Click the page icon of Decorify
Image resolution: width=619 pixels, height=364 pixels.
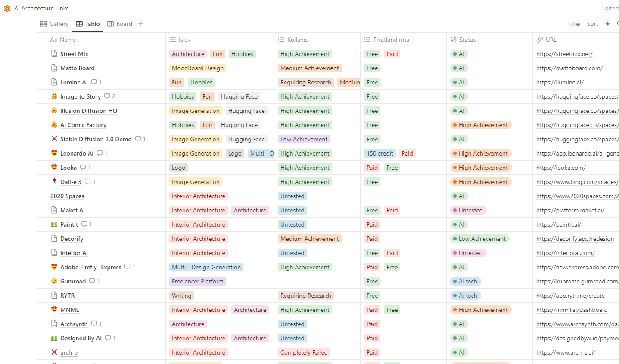tap(54, 239)
